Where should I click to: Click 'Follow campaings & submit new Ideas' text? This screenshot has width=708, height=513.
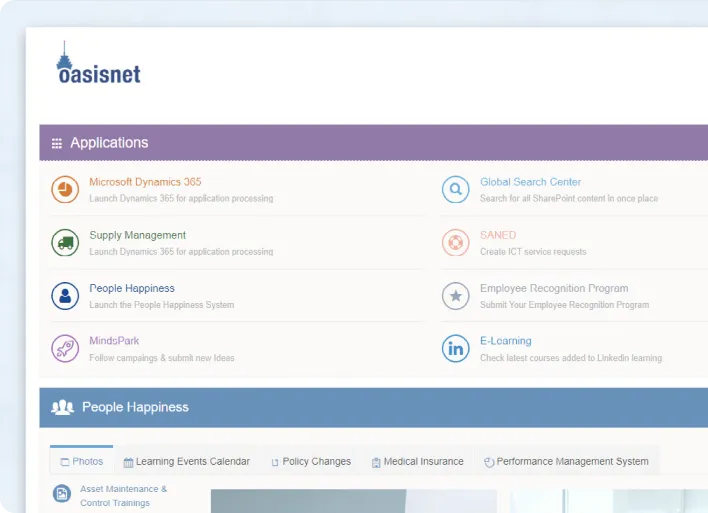162,358
